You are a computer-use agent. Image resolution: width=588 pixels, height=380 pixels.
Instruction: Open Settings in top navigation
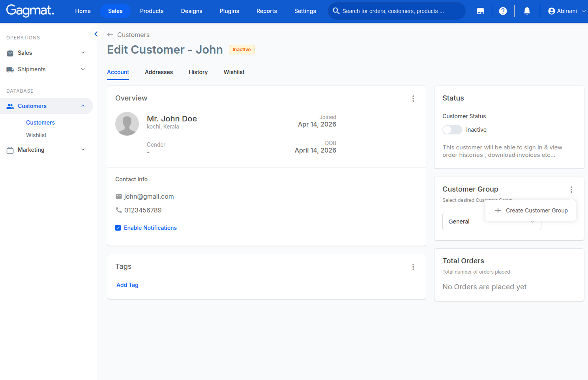(305, 11)
